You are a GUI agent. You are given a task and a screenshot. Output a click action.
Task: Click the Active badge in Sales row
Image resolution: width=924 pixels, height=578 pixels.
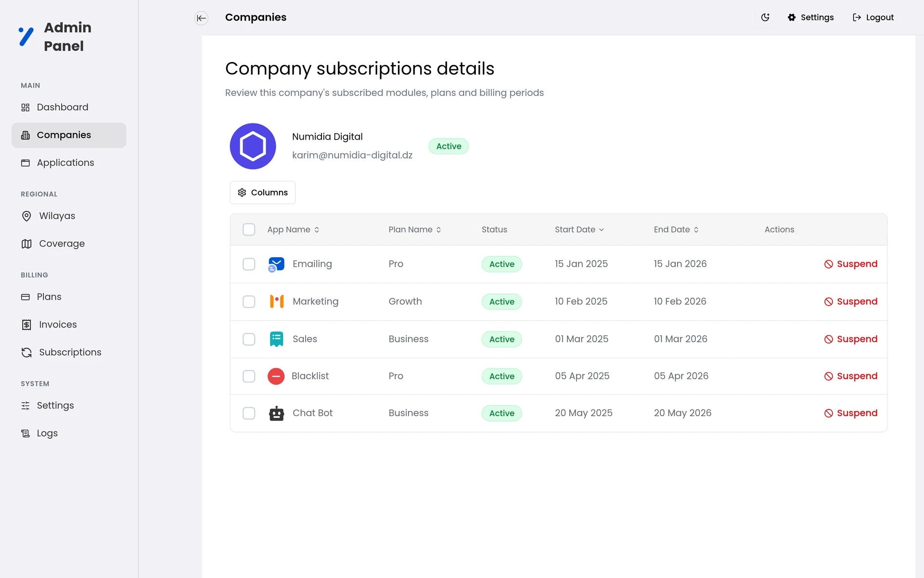pos(501,339)
